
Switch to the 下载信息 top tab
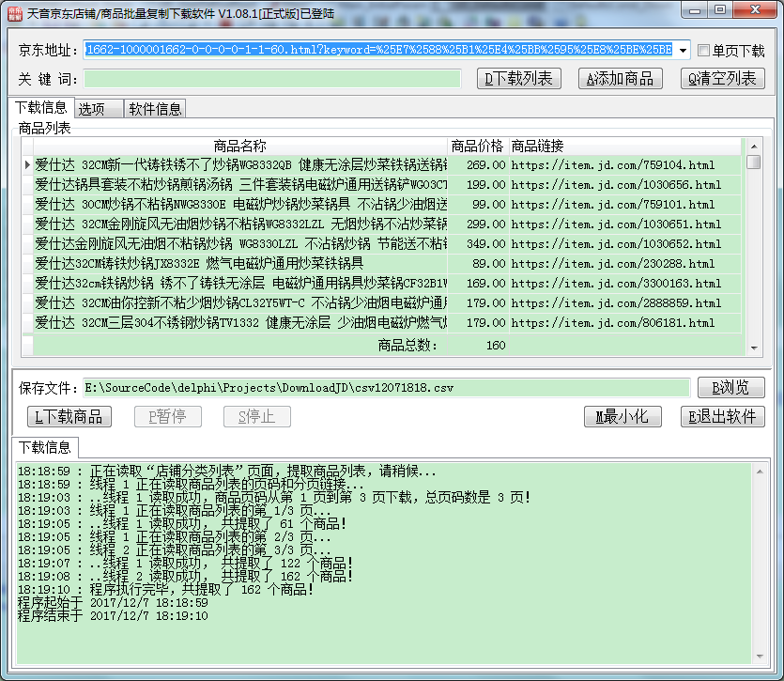(41, 108)
